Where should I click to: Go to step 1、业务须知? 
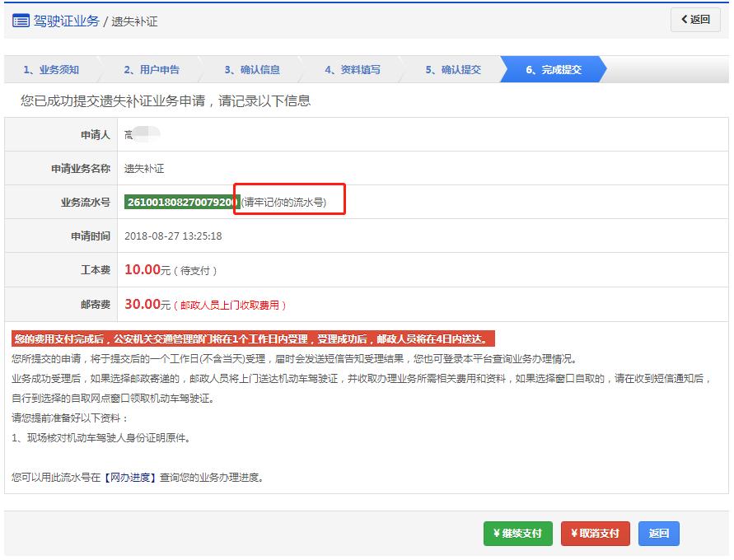click(x=51, y=70)
